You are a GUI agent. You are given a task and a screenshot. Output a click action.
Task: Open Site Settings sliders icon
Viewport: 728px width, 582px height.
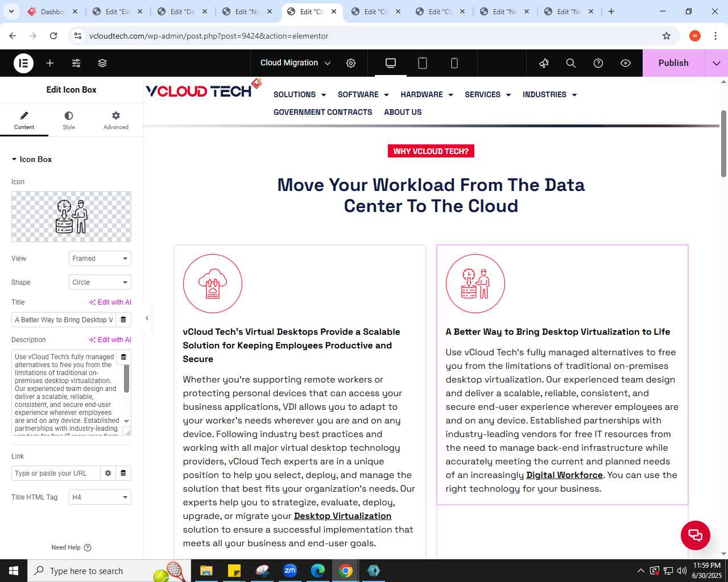[76, 63]
